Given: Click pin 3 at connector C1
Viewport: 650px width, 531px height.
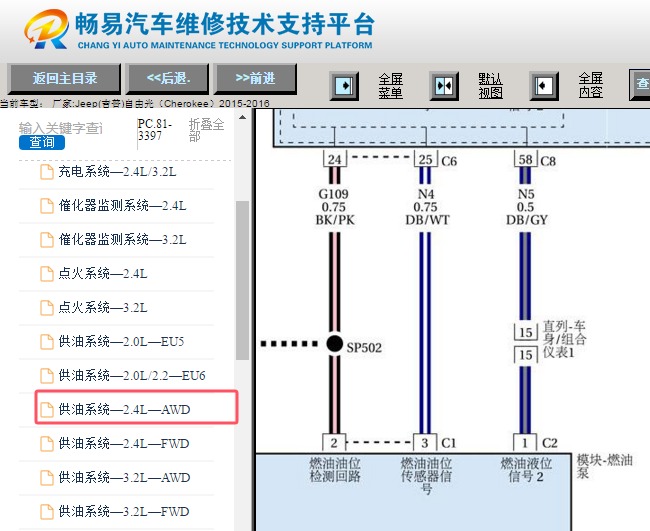Looking at the screenshot, I should tap(425, 443).
